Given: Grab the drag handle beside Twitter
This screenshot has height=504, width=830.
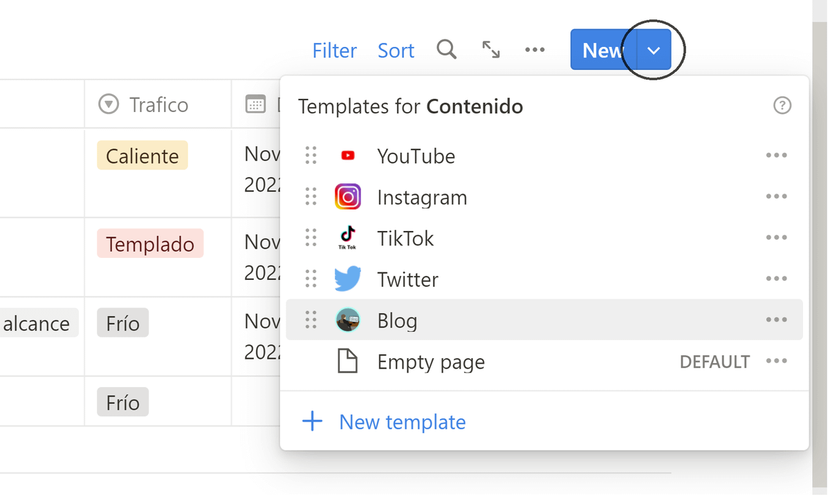Looking at the screenshot, I should [x=311, y=279].
